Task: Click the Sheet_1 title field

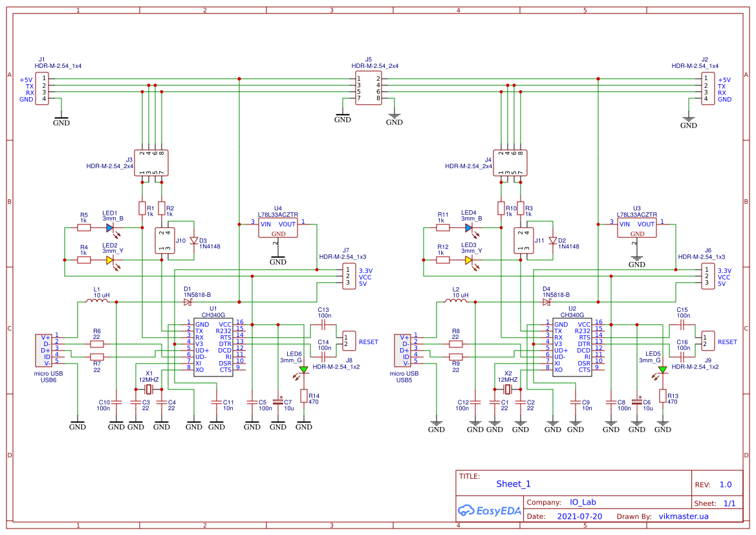Action: (512, 483)
